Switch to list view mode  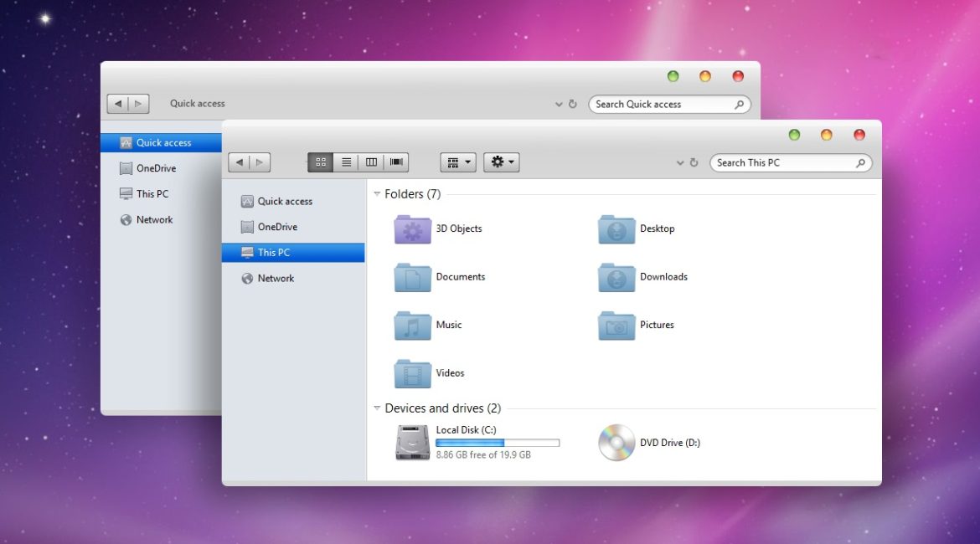346,162
